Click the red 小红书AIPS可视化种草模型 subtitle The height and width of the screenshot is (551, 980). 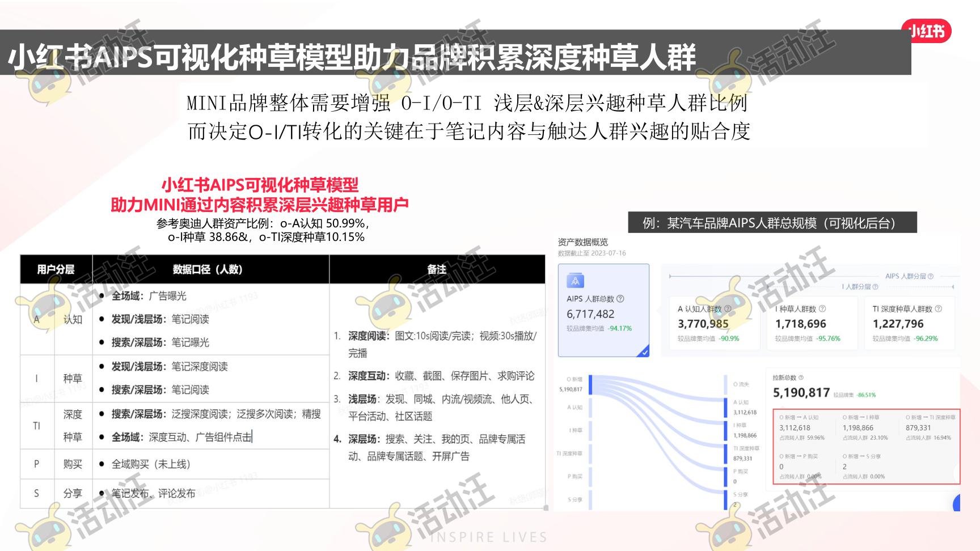pos(260,185)
